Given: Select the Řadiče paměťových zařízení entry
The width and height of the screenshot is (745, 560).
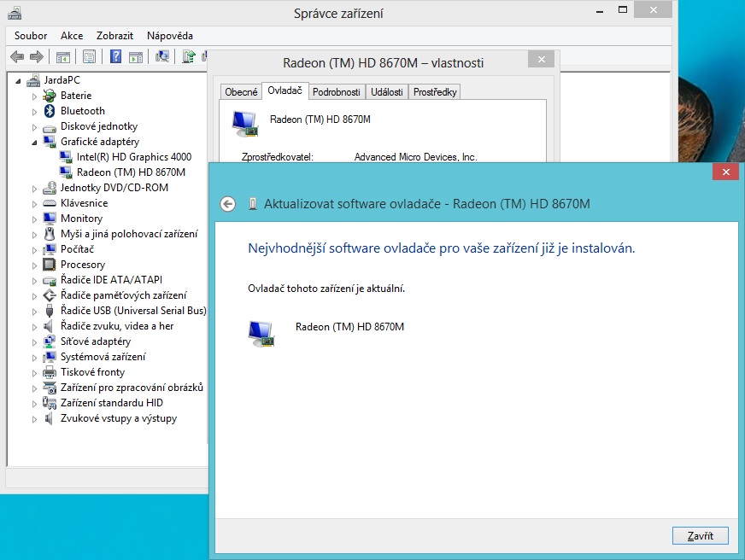Looking at the screenshot, I should (124, 295).
